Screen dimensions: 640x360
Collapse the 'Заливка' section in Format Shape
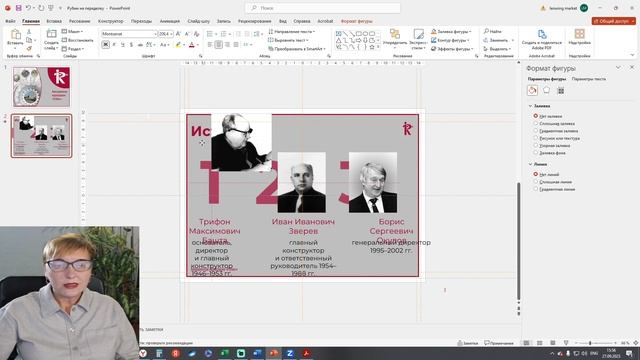[530, 106]
